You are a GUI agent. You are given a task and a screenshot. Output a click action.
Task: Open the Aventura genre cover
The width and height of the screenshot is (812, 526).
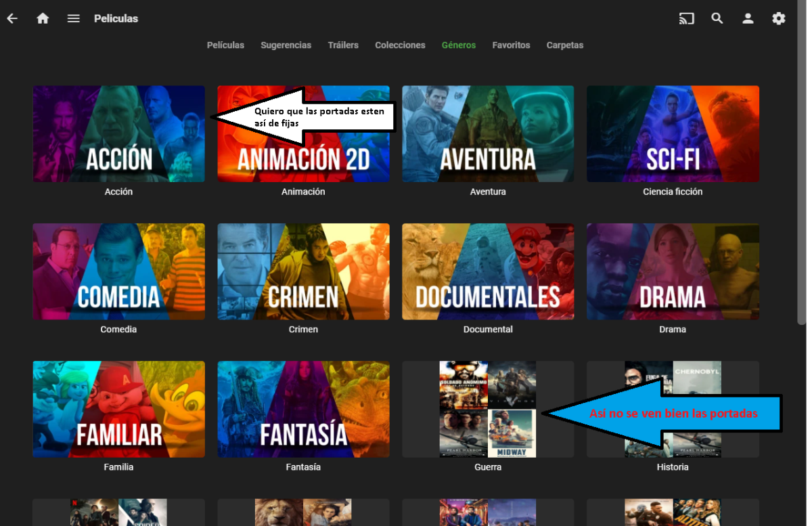click(x=488, y=134)
